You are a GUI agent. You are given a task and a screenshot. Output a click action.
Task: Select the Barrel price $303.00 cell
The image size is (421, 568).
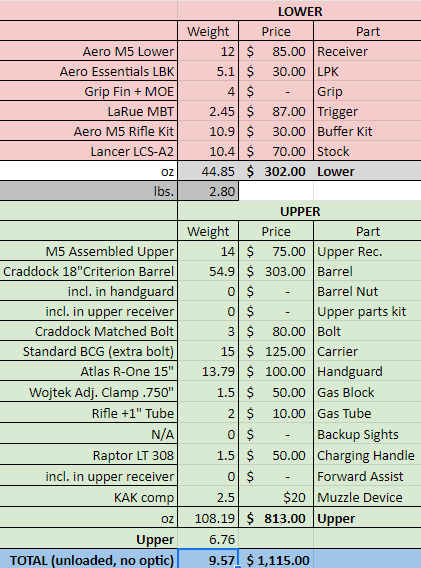[x=276, y=271]
